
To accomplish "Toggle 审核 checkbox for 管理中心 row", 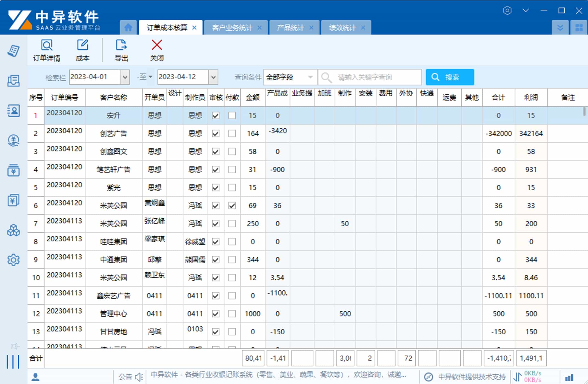I will tap(216, 314).
